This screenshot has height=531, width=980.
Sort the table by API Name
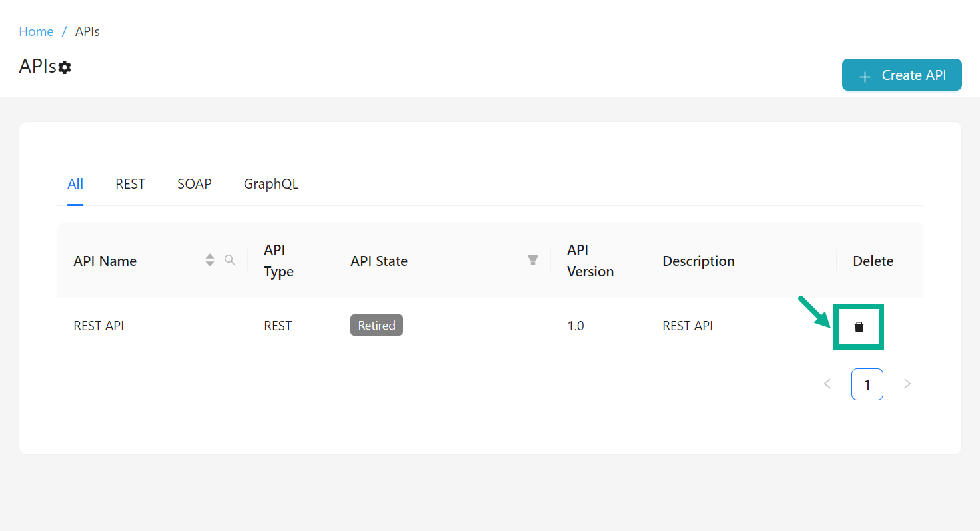click(210, 261)
